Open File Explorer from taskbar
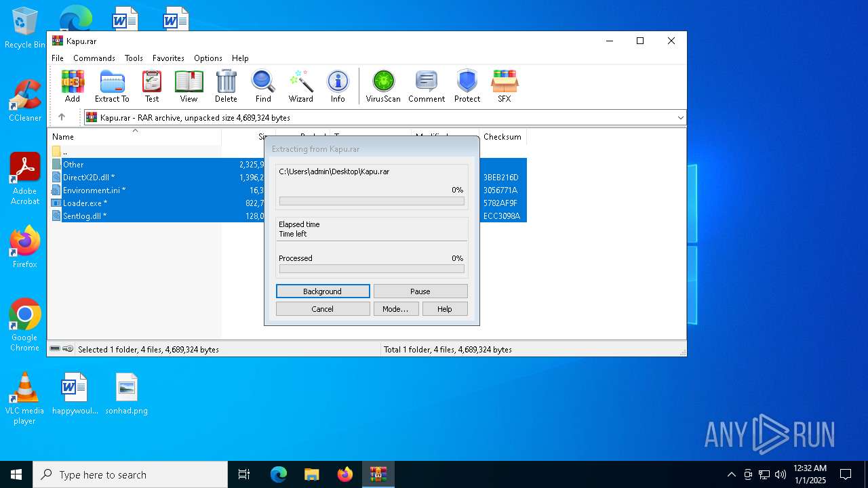The width and height of the screenshot is (868, 488). click(311, 474)
